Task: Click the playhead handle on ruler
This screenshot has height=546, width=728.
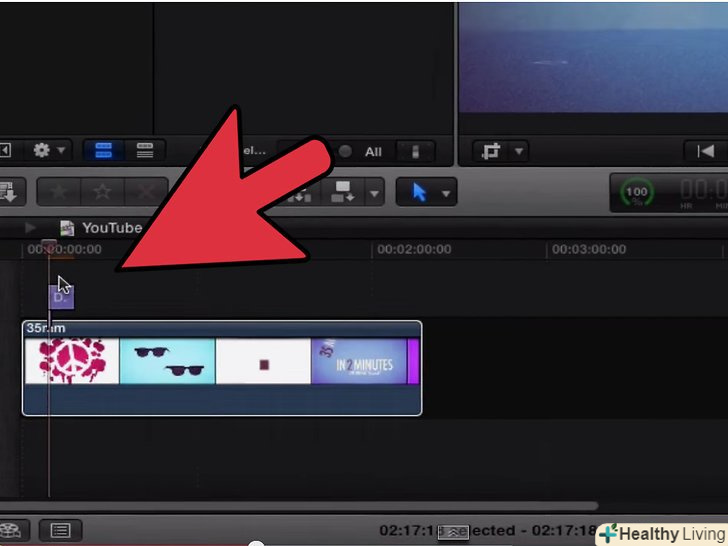Action: [x=49, y=245]
